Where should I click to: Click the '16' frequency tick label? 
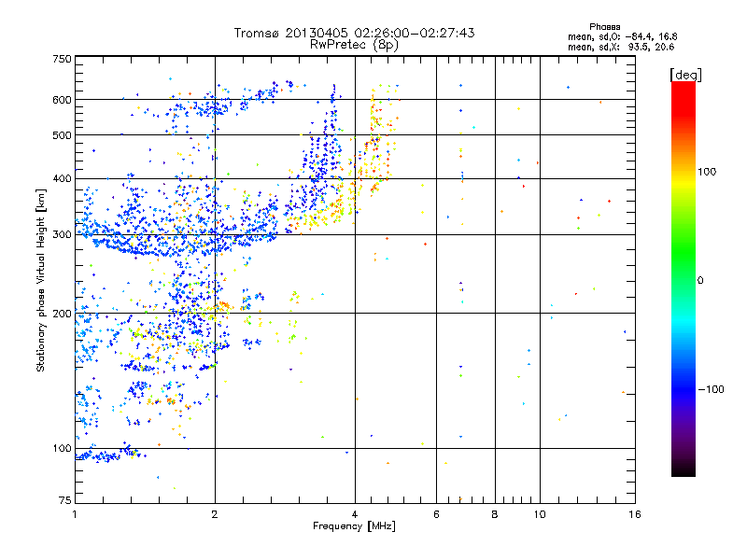[x=635, y=514]
